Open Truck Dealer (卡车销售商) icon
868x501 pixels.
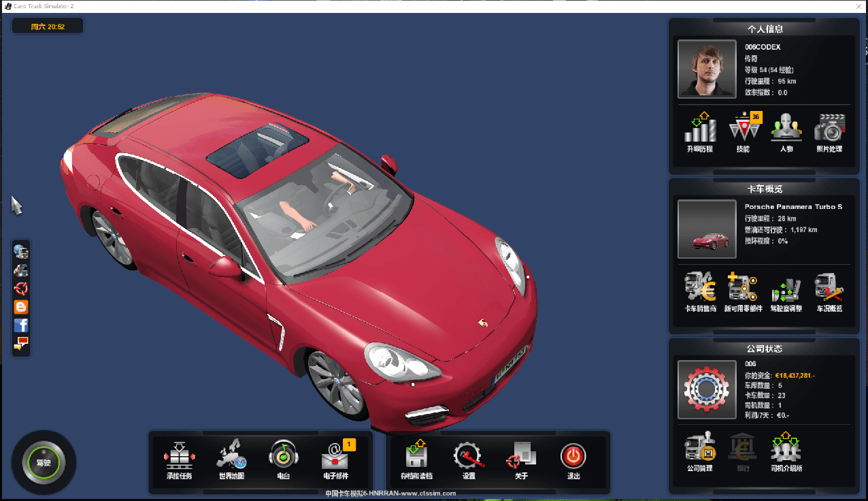coord(700,288)
